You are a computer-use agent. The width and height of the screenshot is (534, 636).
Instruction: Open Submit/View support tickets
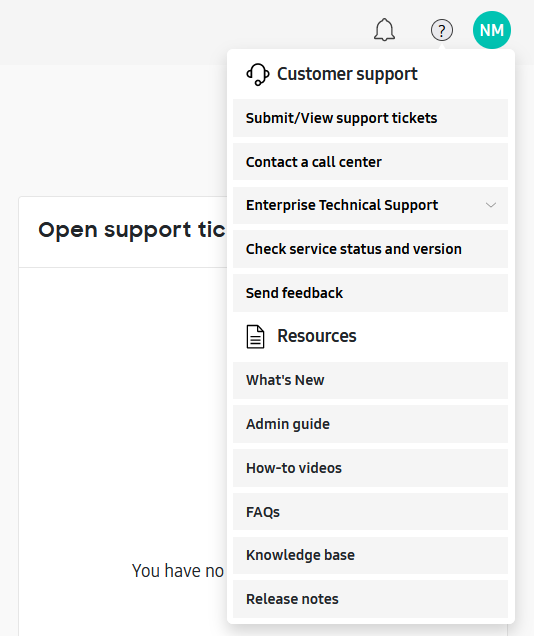click(x=370, y=118)
